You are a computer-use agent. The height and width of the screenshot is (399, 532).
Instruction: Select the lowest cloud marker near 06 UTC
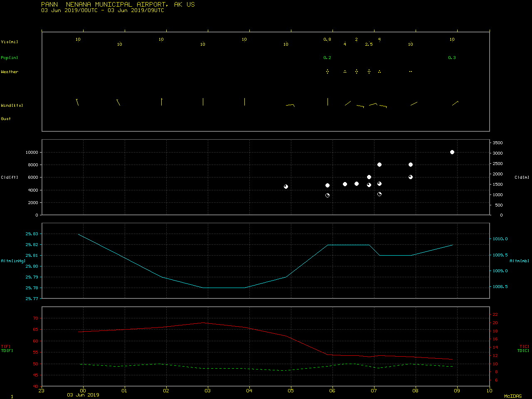point(328,195)
